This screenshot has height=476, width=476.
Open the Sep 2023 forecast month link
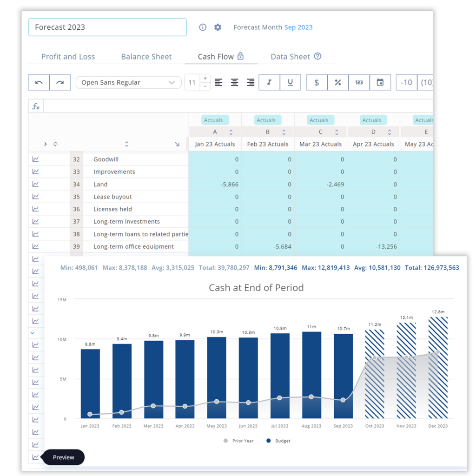coord(298,27)
